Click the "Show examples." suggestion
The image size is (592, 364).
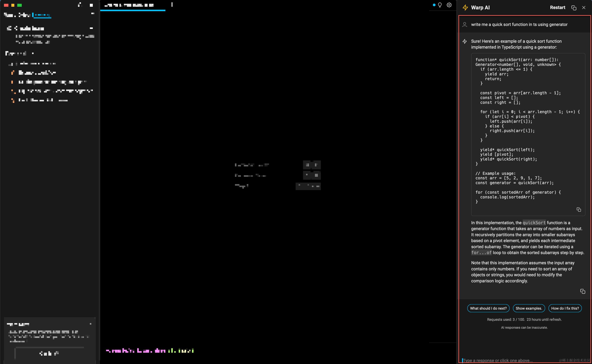529,308
